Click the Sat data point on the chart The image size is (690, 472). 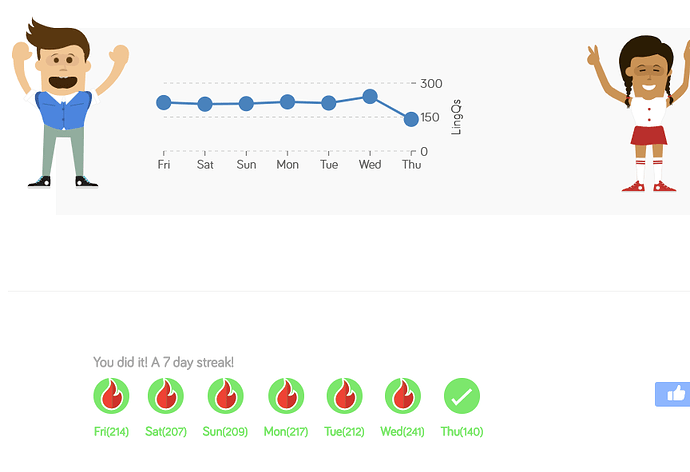(x=205, y=104)
